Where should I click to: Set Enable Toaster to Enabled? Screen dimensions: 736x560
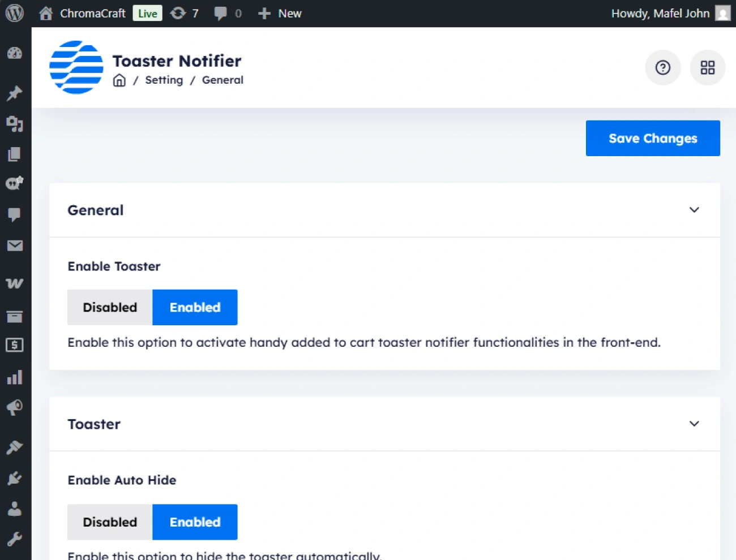pos(195,307)
